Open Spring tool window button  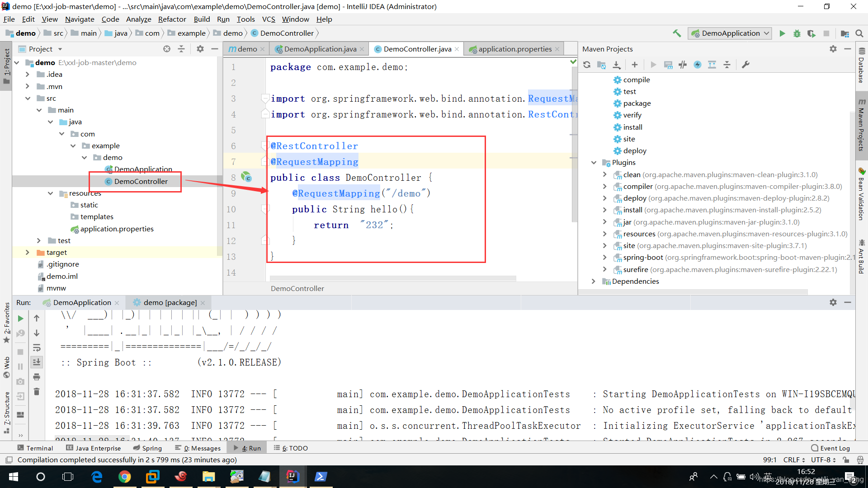point(147,448)
